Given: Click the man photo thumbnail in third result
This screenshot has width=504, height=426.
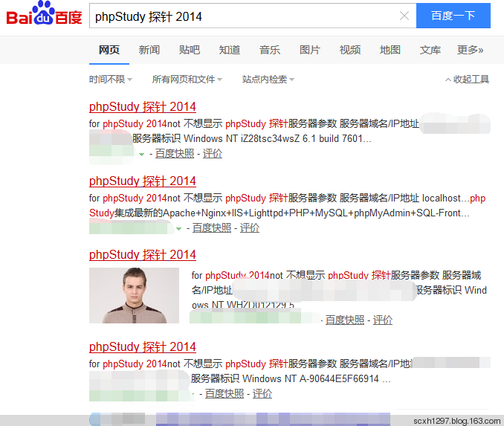Looking at the screenshot, I should click(134, 295).
